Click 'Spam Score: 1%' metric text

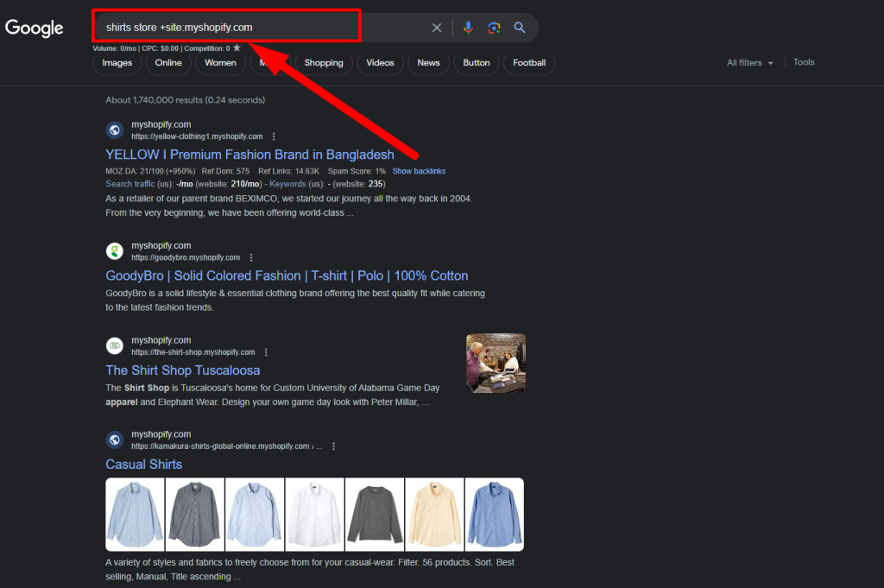pos(357,171)
